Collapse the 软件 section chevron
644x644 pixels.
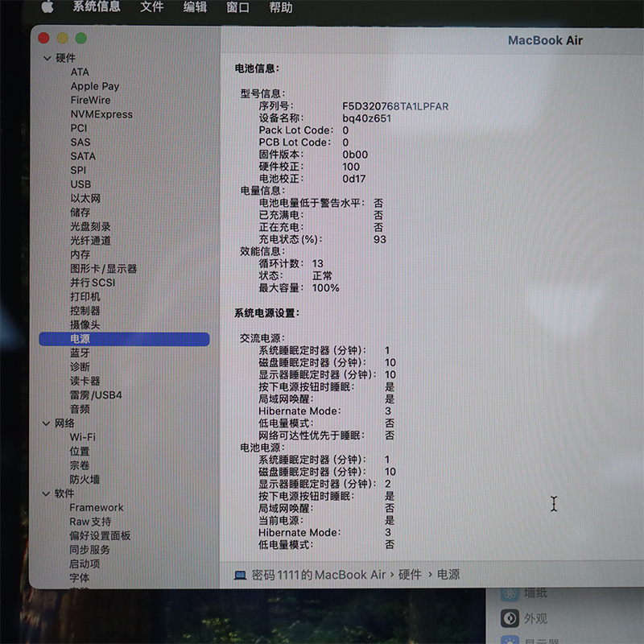coord(46,493)
